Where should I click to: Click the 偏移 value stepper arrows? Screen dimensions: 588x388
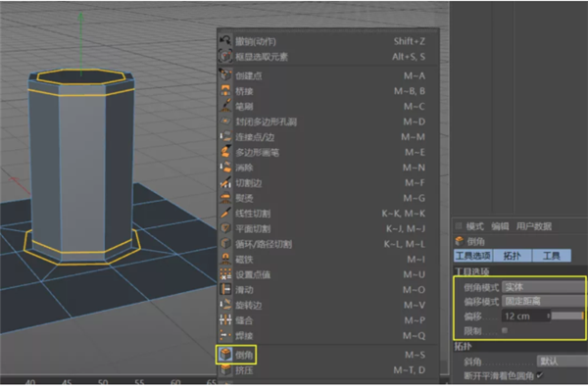tap(548, 316)
